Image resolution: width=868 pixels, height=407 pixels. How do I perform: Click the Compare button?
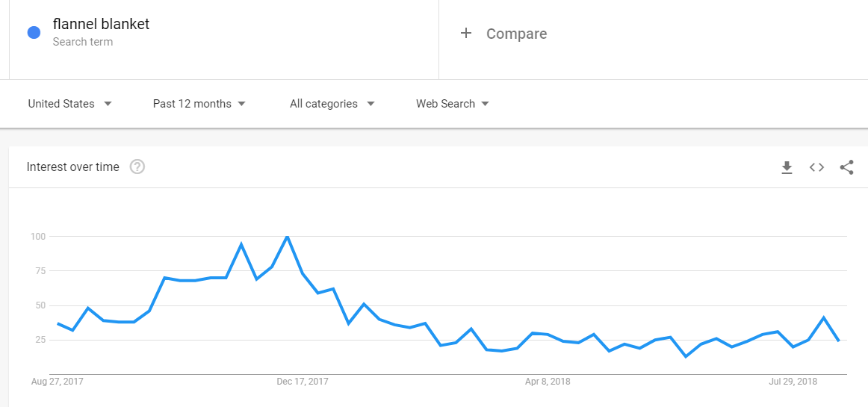tap(503, 34)
